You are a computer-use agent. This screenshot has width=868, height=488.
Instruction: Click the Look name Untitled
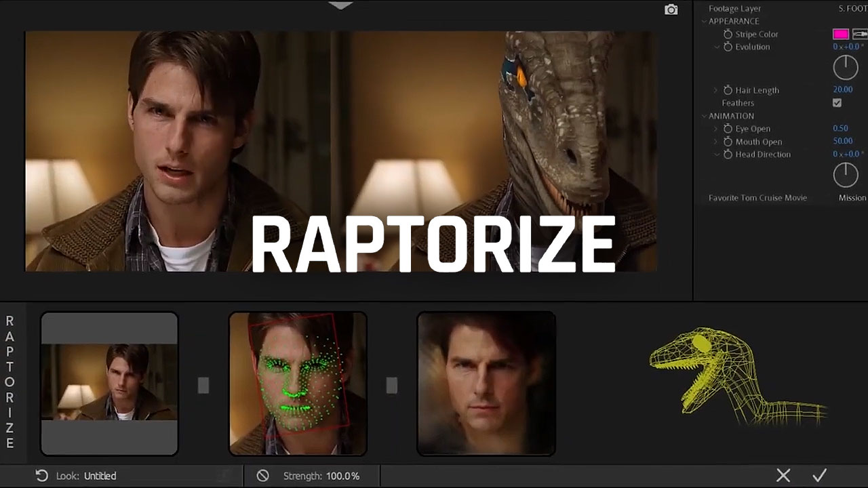tap(100, 476)
